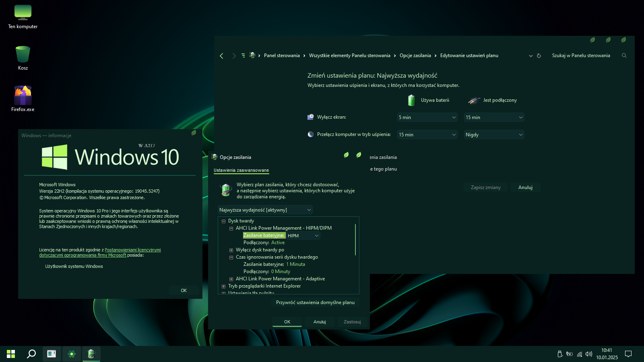Viewport: 644px width, 362px height.
Task: Click the Safely Remove Hardware USB icon
Action: coord(559,354)
